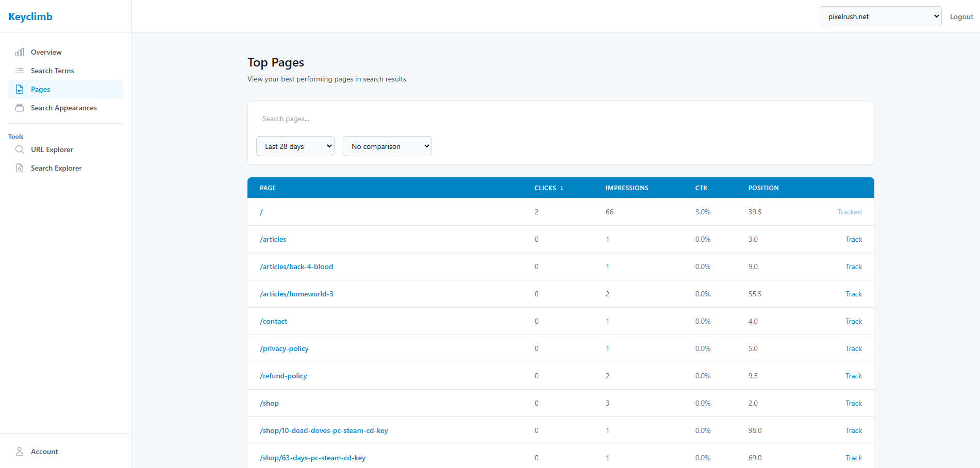Open Search Appearances
Screen dimensions: 980x468
pos(65,108)
